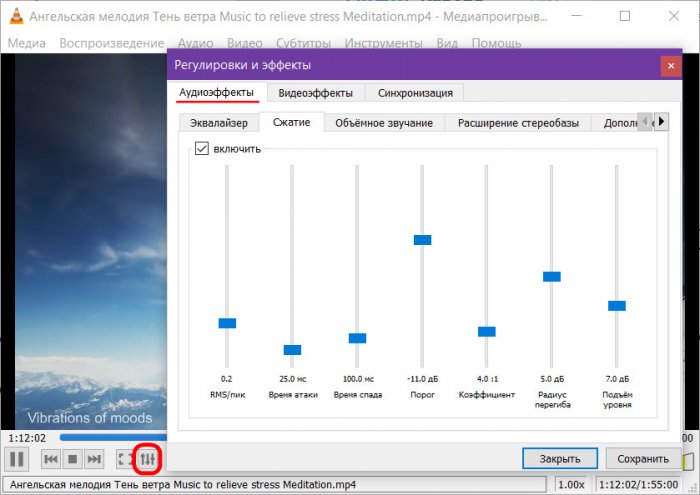Stop playback with the stop button
700x495 pixels.
(72, 459)
